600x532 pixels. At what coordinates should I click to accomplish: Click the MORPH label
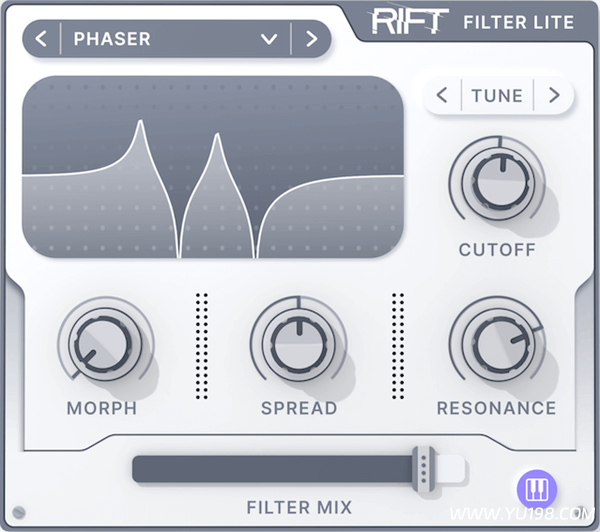(102, 408)
